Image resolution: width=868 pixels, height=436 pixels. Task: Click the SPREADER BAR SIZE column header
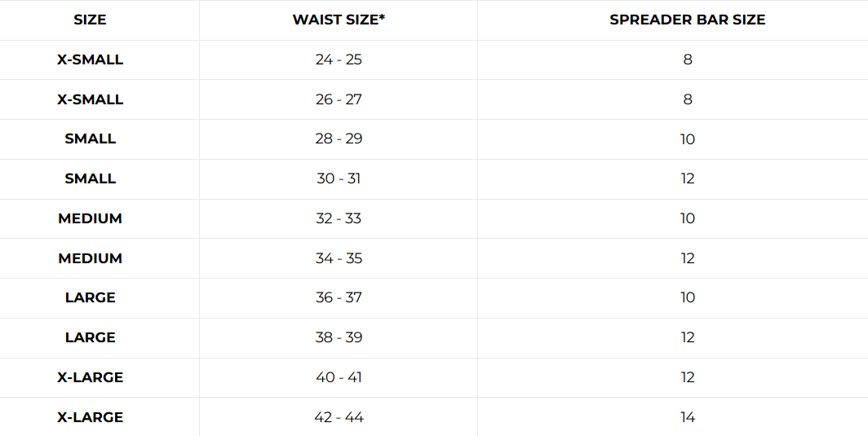687,20
